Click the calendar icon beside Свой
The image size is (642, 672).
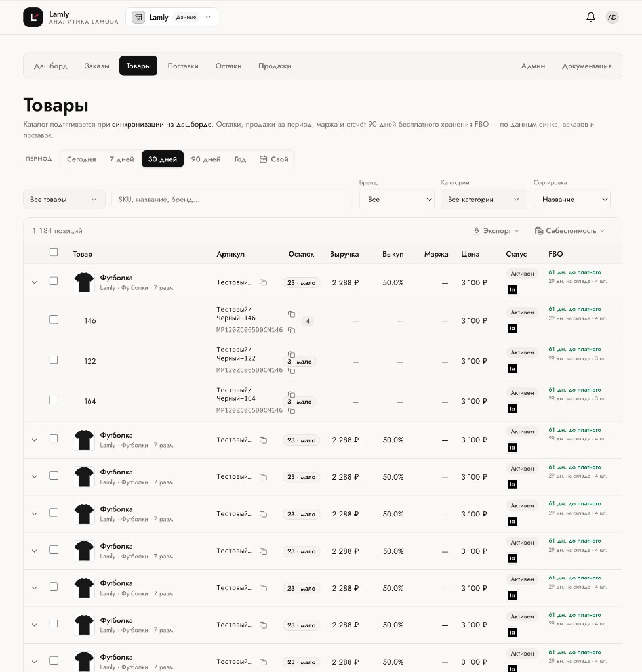(x=264, y=159)
